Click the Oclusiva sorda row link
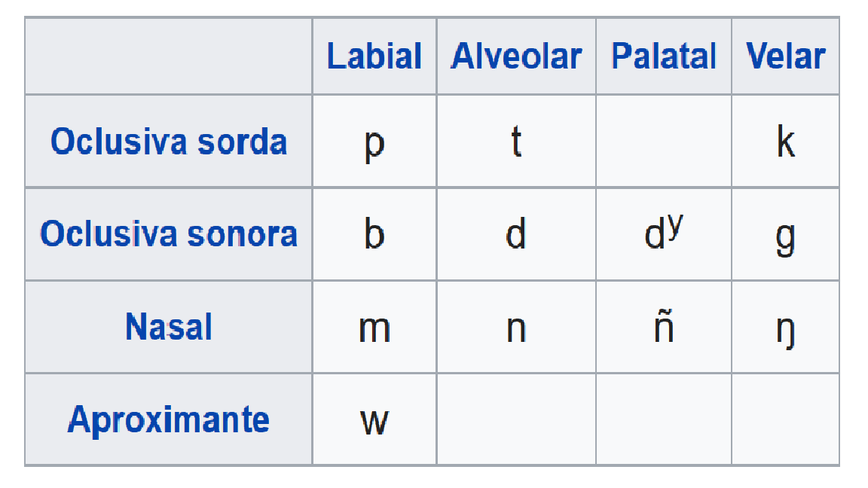 pyautogui.click(x=169, y=141)
